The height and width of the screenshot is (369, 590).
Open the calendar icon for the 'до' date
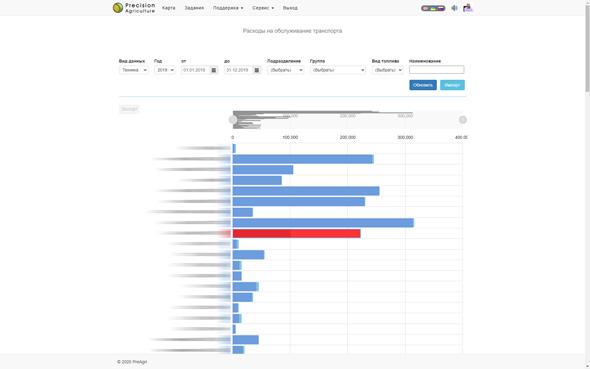coord(257,70)
